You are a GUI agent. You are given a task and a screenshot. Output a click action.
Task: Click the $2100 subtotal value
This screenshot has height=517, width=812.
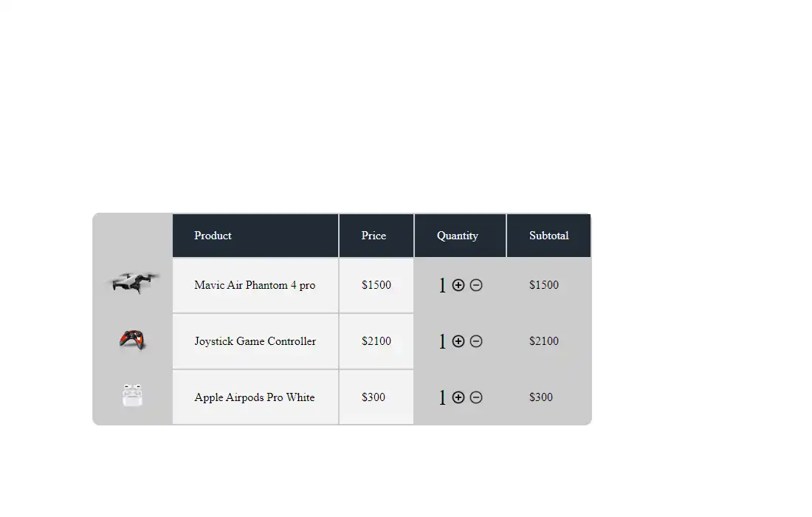[544, 341]
